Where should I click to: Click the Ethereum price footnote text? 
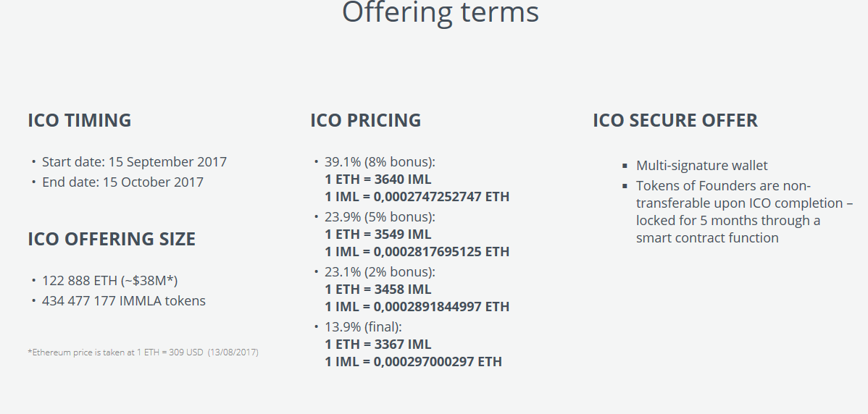143,352
